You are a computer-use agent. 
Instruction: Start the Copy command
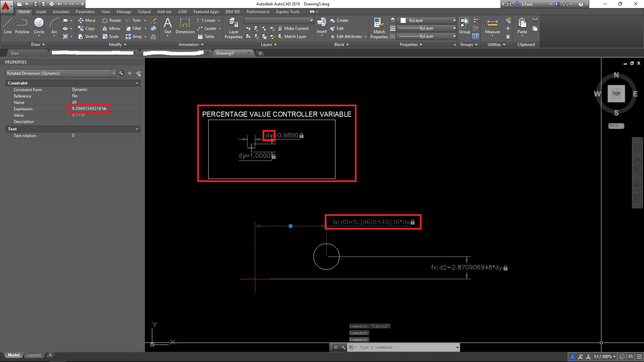click(87, 28)
